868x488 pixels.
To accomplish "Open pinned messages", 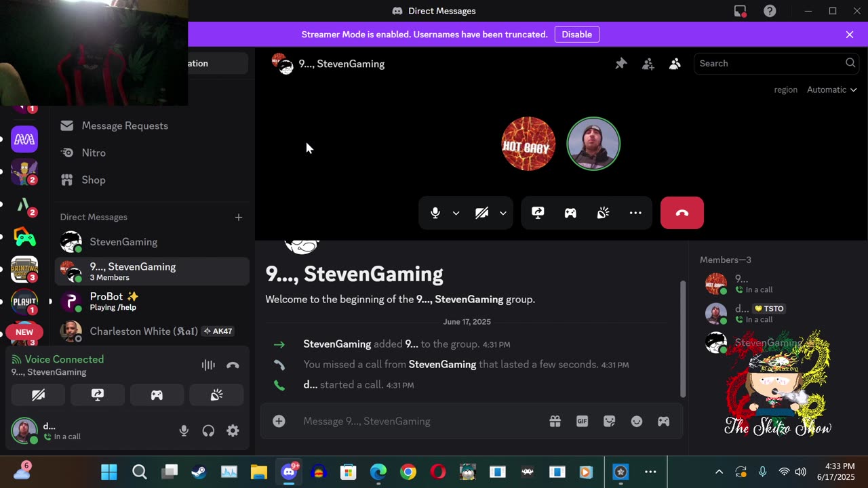I will [x=621, y=63].
